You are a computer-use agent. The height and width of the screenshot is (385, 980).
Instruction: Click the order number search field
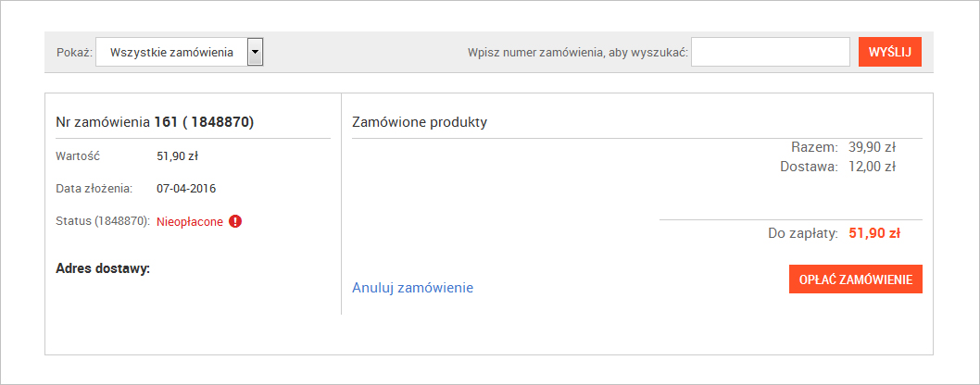pyautogui.click(x=771, y=52)
